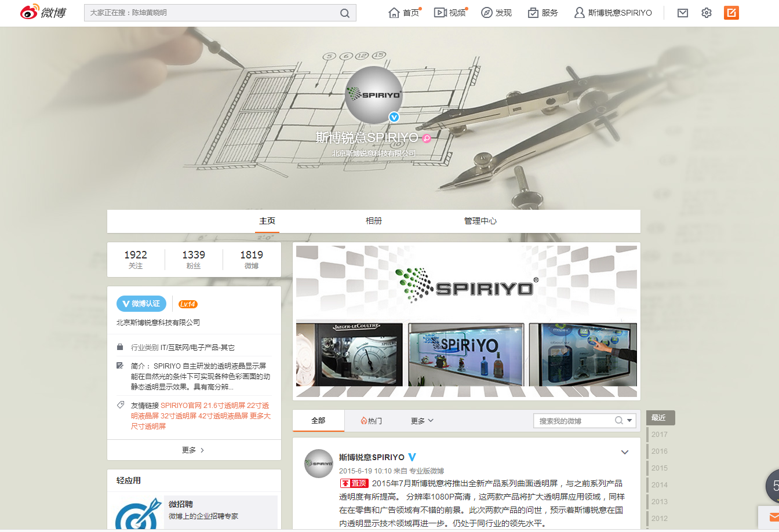Screen dimensions: 779x532
Task: Open the 更多大尺寸透明屏 link
Action: coord(201,421)
